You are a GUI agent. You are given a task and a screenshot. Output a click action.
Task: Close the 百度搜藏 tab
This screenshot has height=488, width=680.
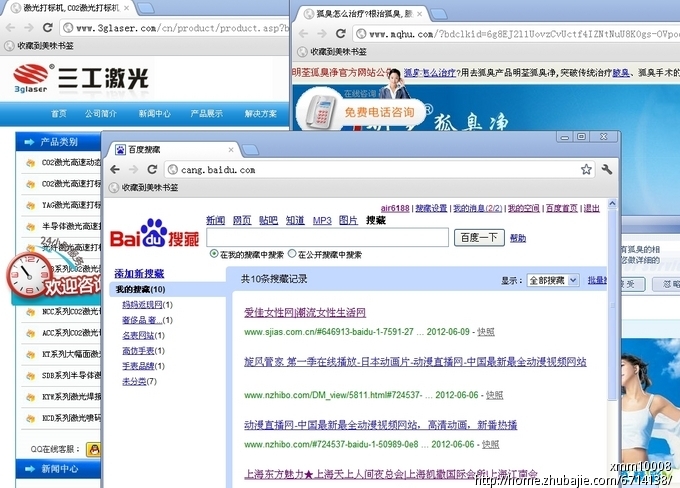coord(231,150)
